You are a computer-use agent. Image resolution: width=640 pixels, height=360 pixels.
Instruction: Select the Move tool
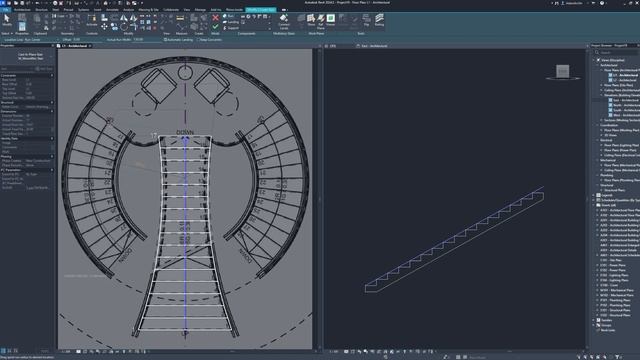pos(104,27)
